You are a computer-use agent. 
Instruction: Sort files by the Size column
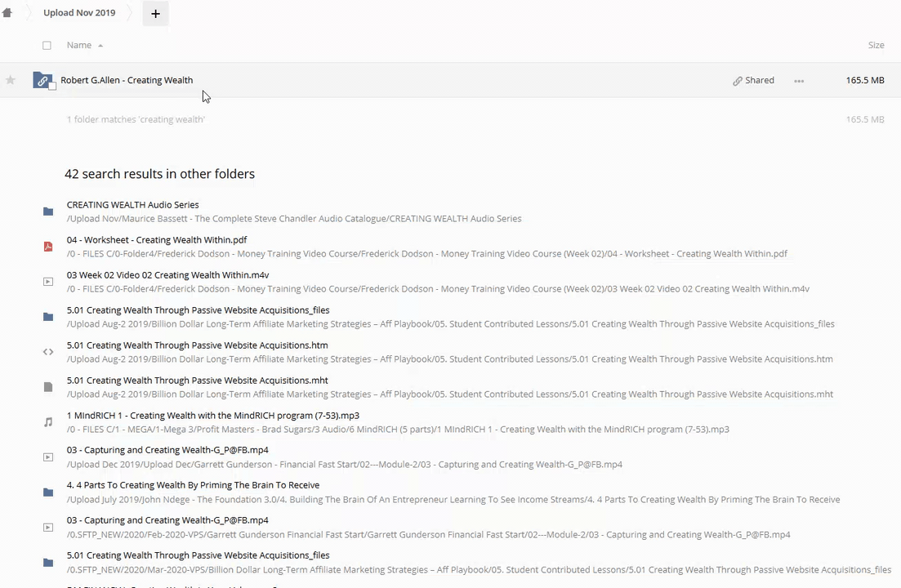click(x=876, y=46)
